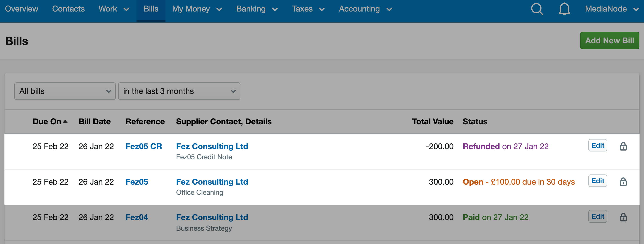Switch to the Overview tab
This screenshot has width=644, height=244.
[x=22, y=9]
